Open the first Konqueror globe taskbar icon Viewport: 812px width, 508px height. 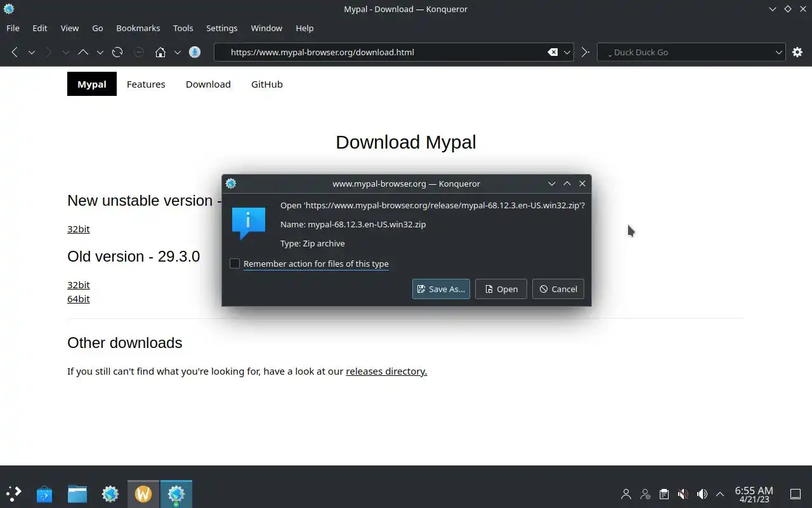pos(110,493)
